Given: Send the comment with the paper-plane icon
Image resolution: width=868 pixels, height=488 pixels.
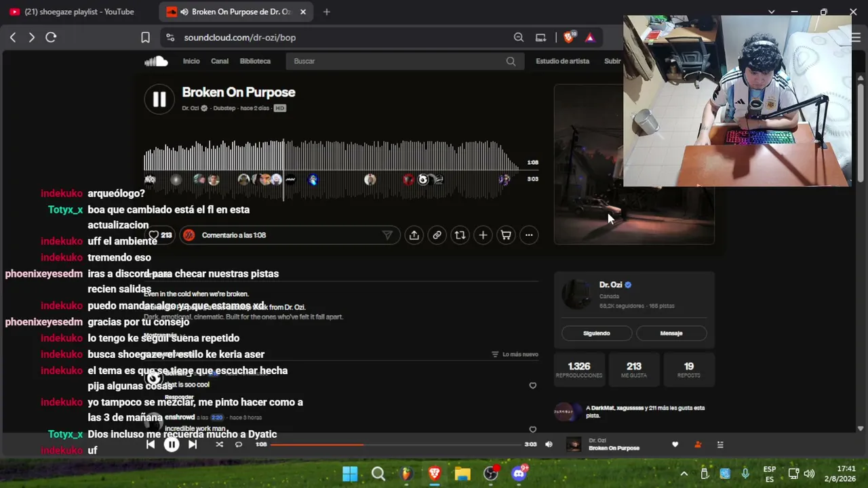Looking at the screenshot, I should coord(387,235).
